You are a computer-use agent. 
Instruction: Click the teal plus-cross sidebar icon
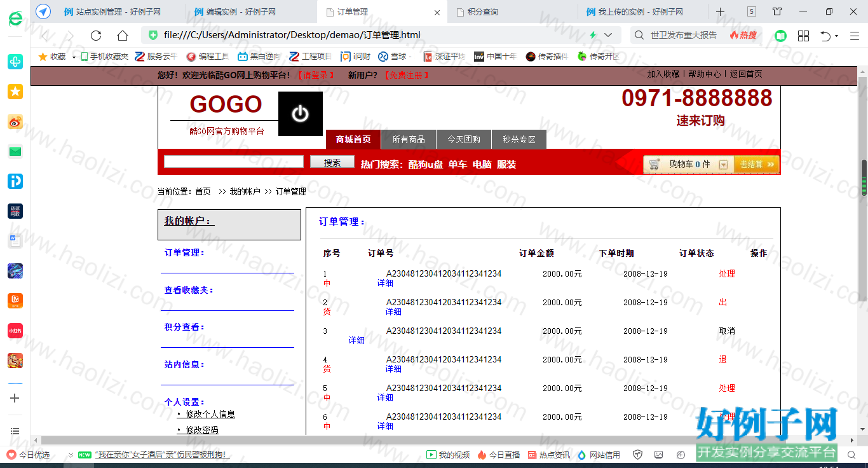(15, 62)
